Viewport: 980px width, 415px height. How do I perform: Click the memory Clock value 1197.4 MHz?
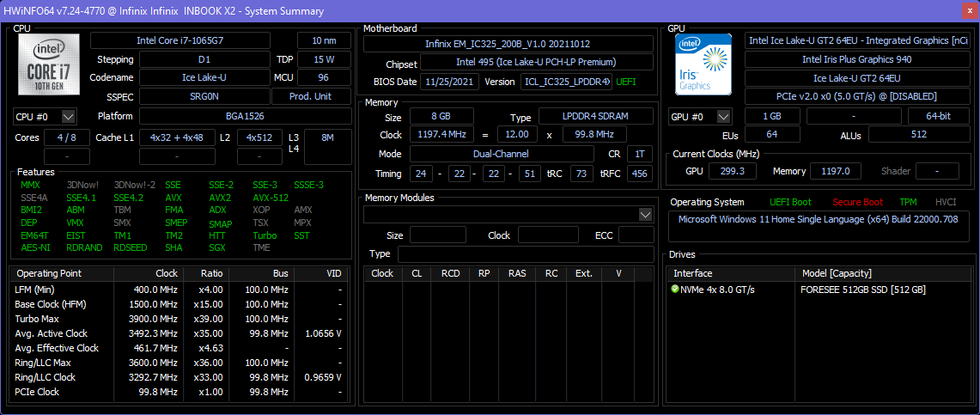click(x=441, y=134)
